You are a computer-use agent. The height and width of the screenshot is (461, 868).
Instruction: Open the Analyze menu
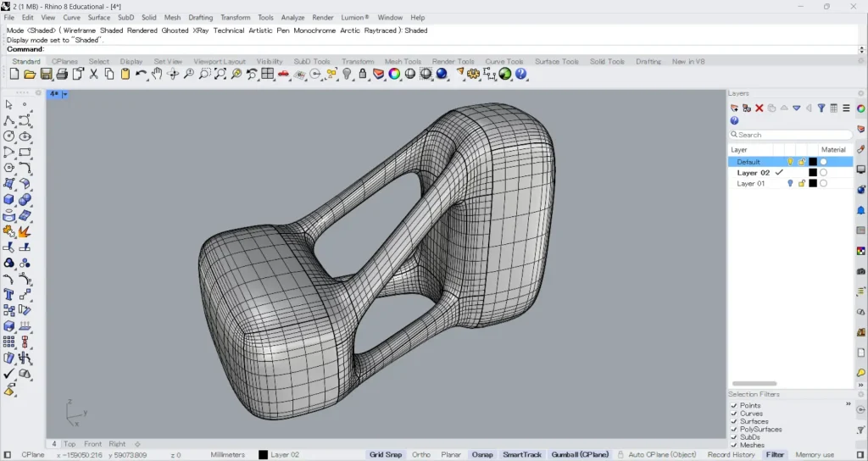pyautogui.click(x=292, y=18)
